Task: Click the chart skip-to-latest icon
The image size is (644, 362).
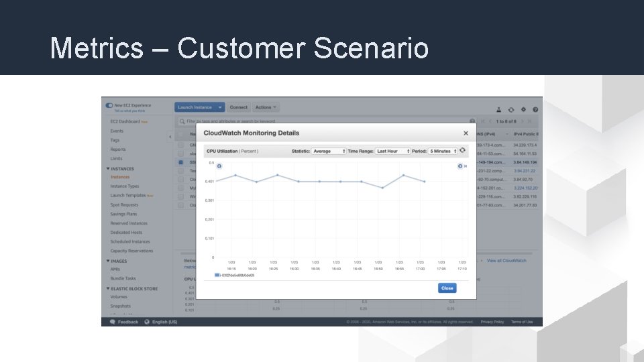Action: pos(466,166)
